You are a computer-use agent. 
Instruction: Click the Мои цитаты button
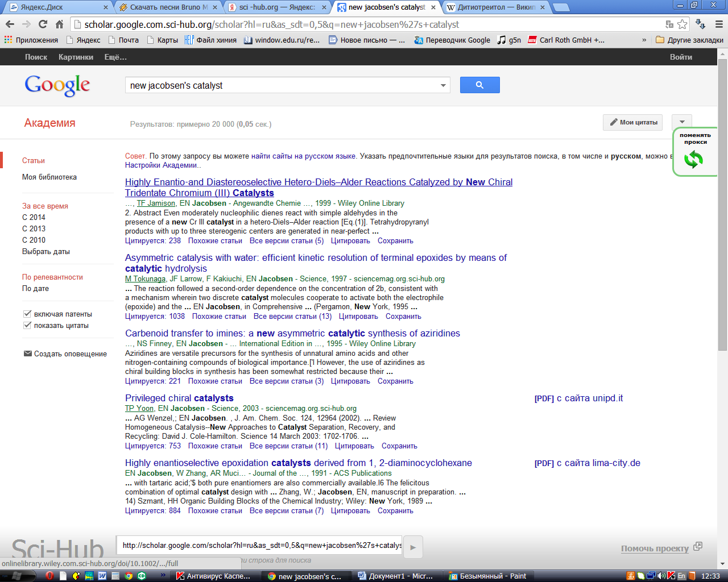[632, 122]
